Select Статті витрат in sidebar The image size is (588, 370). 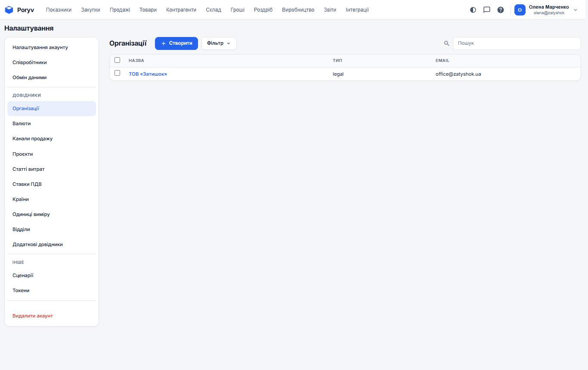(x=52, y=169)
